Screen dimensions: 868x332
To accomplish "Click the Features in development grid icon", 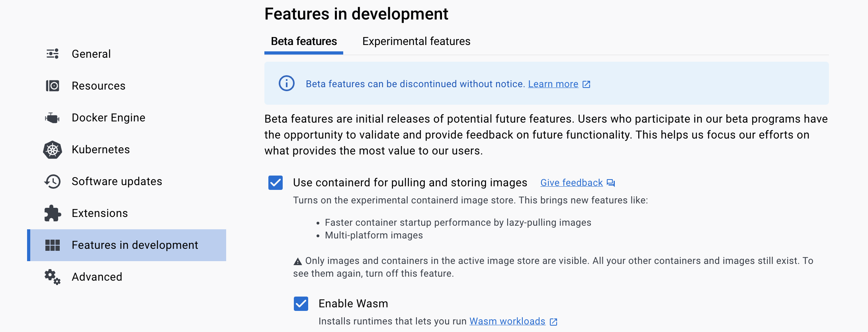I will 53,245.
